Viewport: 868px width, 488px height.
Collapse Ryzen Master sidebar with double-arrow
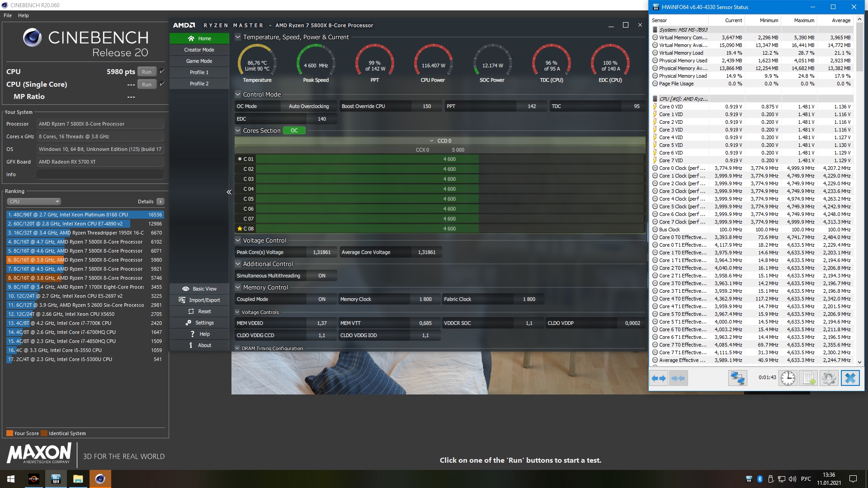coord(229,192)
